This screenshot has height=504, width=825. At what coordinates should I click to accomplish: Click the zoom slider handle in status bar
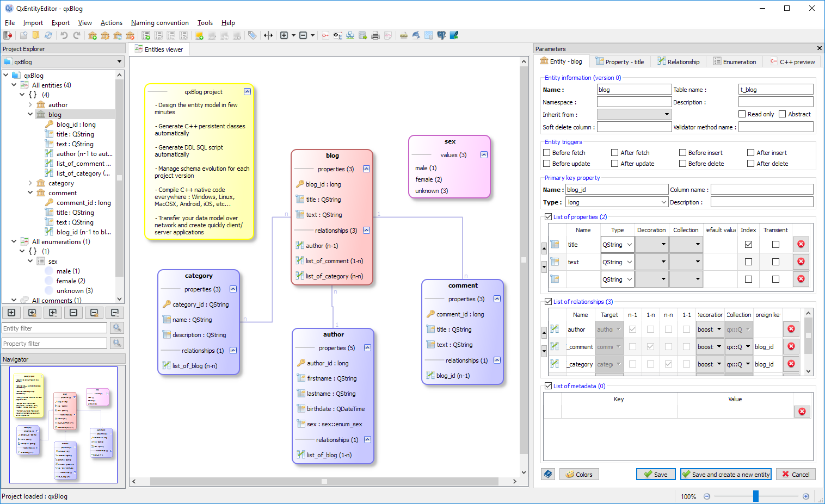[x=755, y=496]
